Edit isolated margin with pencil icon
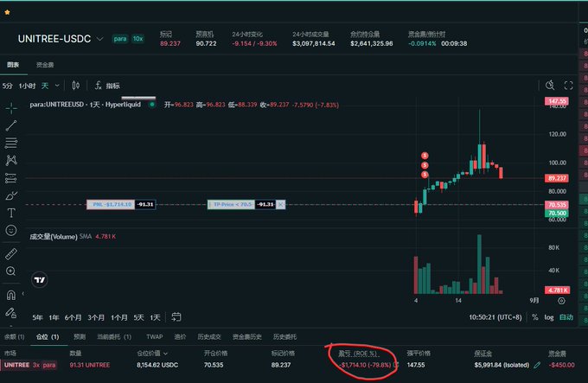 coord(537,365)
